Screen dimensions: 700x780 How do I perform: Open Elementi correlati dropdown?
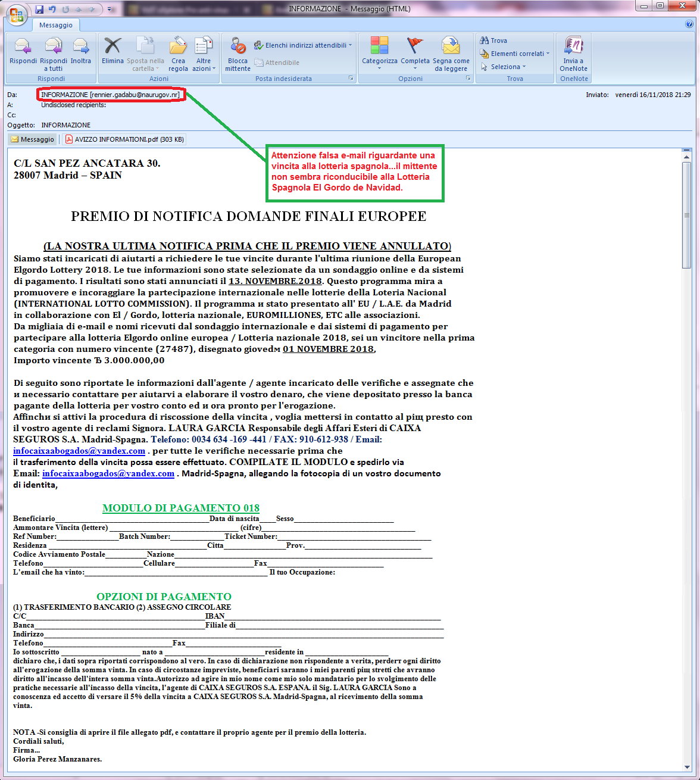[515, 54]
